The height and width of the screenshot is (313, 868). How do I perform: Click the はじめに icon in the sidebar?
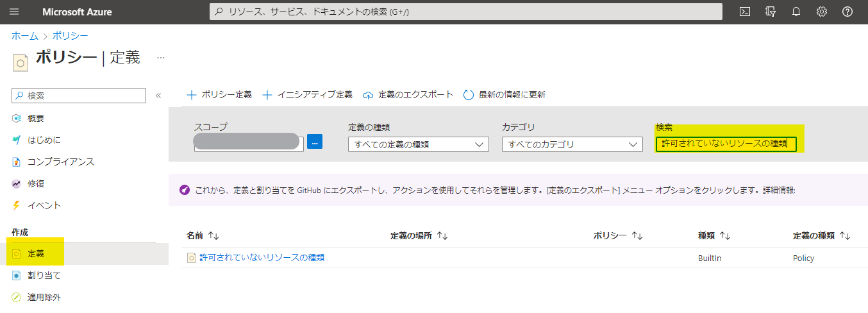pyautogui.click(x=17, y=140)
